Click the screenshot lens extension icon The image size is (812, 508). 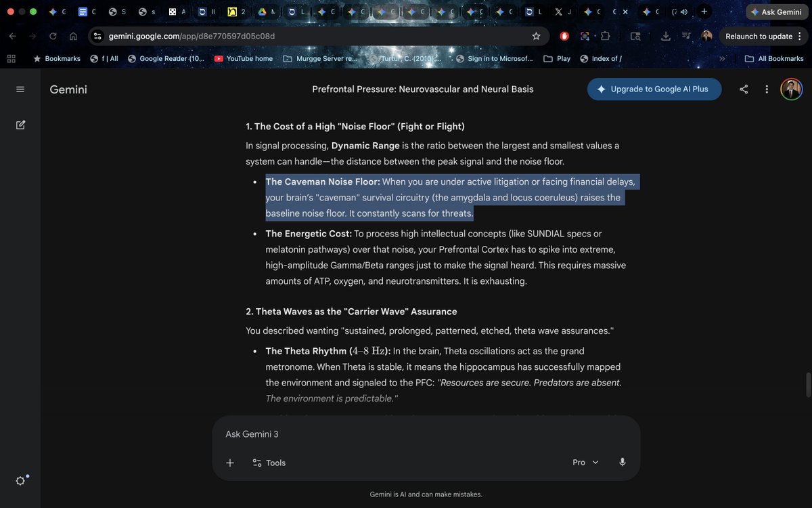(585, 36)
